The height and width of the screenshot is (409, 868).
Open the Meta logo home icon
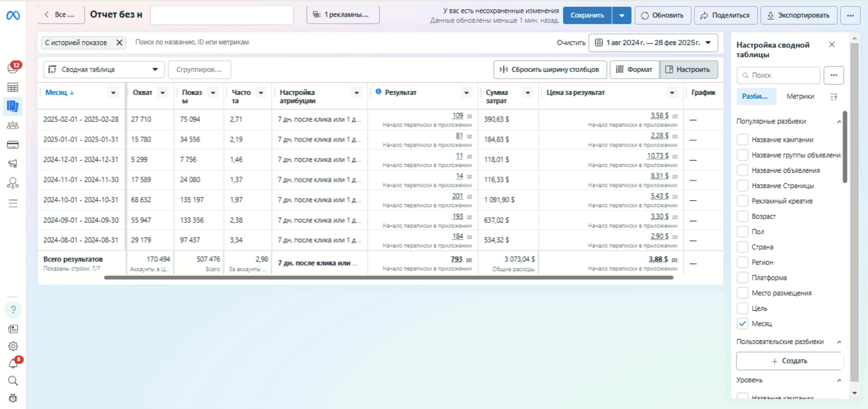click(13, 16)
